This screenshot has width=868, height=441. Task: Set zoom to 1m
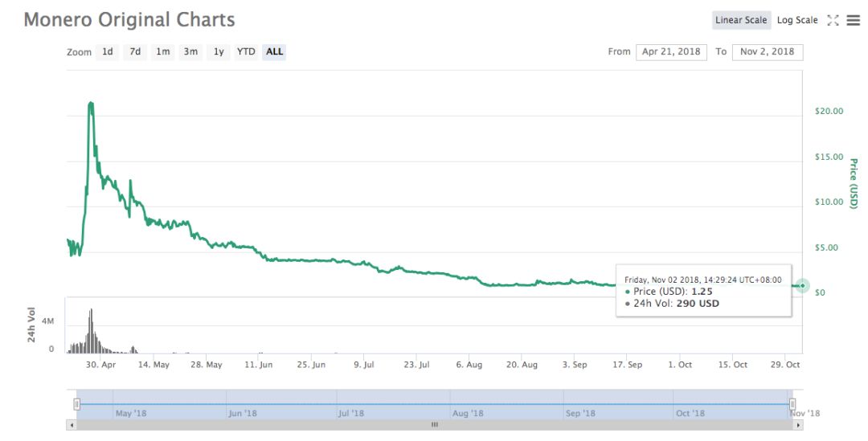pyautogui.click(x=162, y=51)
